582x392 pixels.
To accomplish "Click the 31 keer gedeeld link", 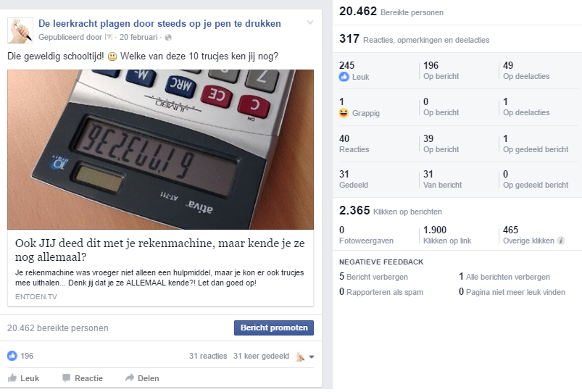I will [262, 356].
